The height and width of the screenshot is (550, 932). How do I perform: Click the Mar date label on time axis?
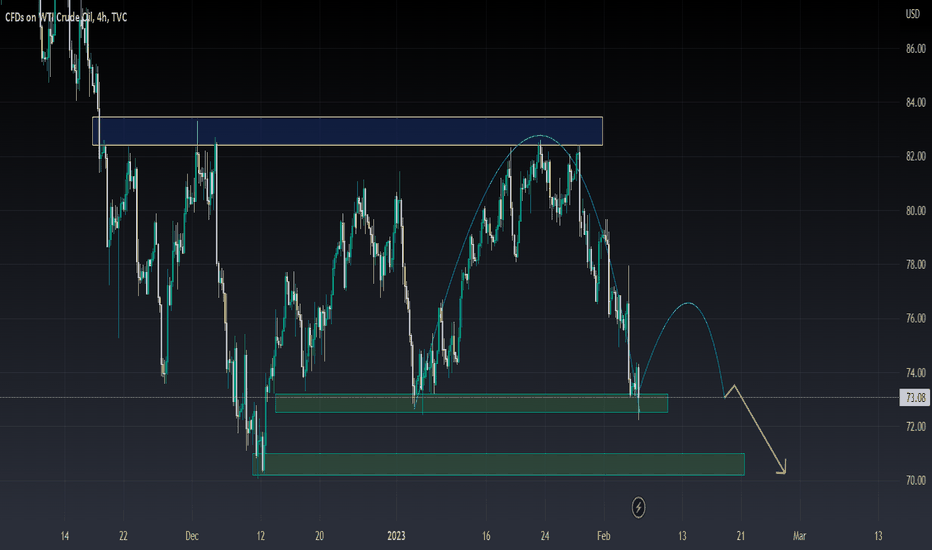click(x=799, y=536)
